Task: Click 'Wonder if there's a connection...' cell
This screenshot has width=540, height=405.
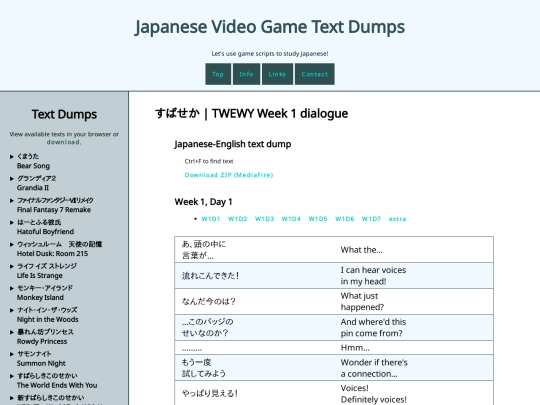Action: pos(414,368)
